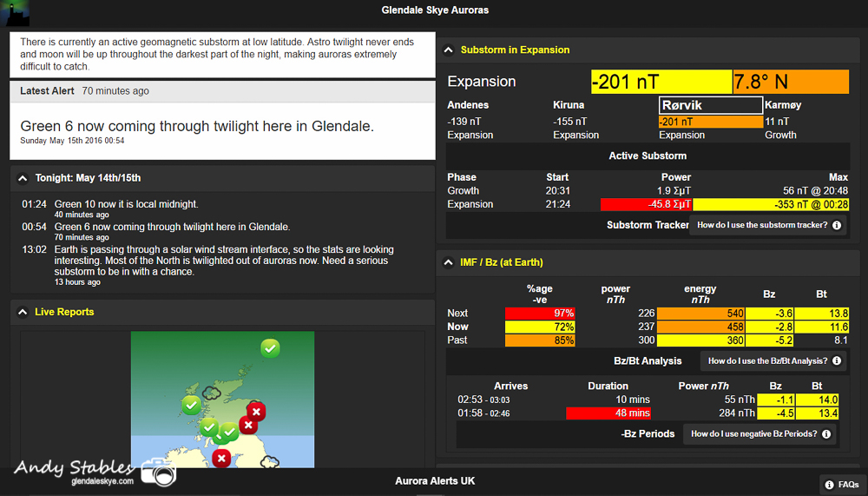
Task: Click the '-353 nT @ 00:28' max value
Action: [771, 204]
